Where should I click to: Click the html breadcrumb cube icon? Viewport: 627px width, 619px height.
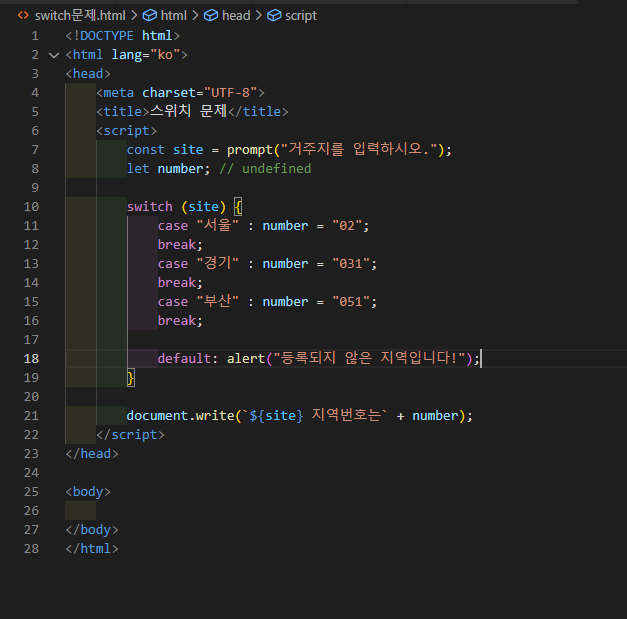point(150,16)
